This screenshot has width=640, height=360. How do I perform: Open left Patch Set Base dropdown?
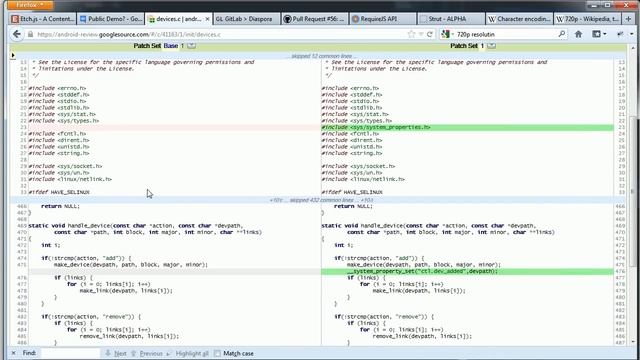(191, 46)
